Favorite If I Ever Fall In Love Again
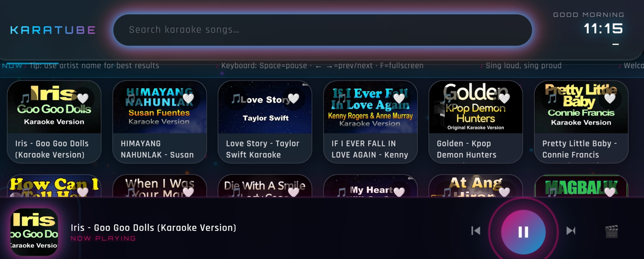This screenshot has width=644, height=259. tap(399, 98)
